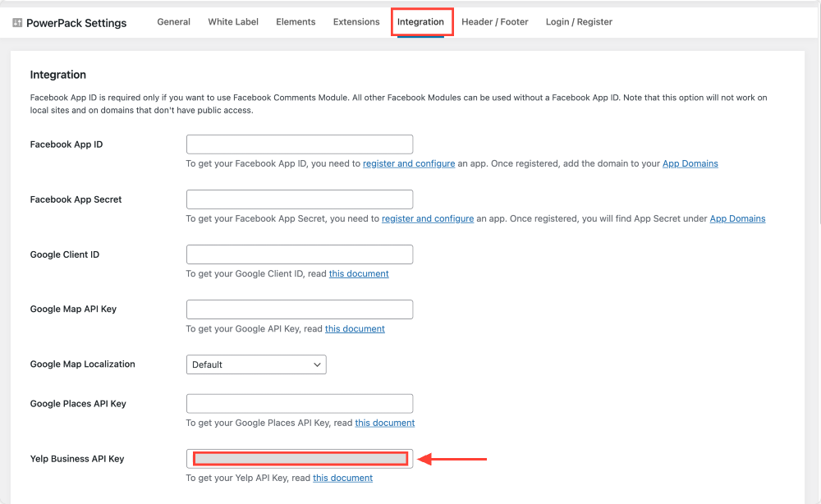Open the Elements tab

click(x=296, y=22)
